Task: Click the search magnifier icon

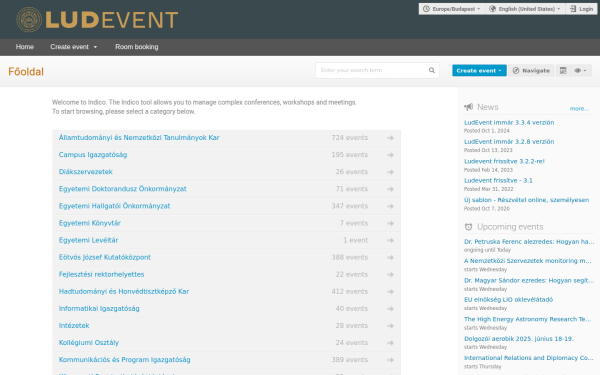Action: click(x=432, y=70)
